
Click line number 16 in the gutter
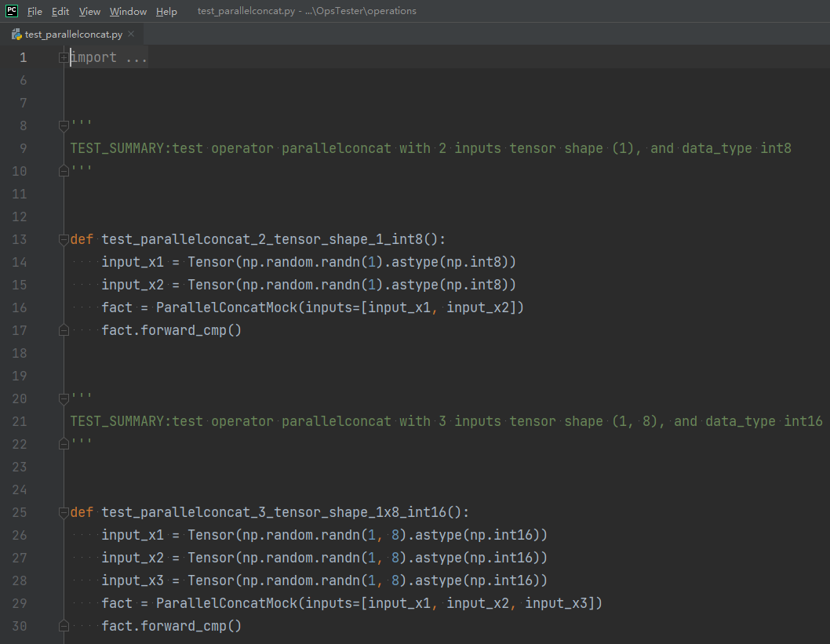pos(19,307)
